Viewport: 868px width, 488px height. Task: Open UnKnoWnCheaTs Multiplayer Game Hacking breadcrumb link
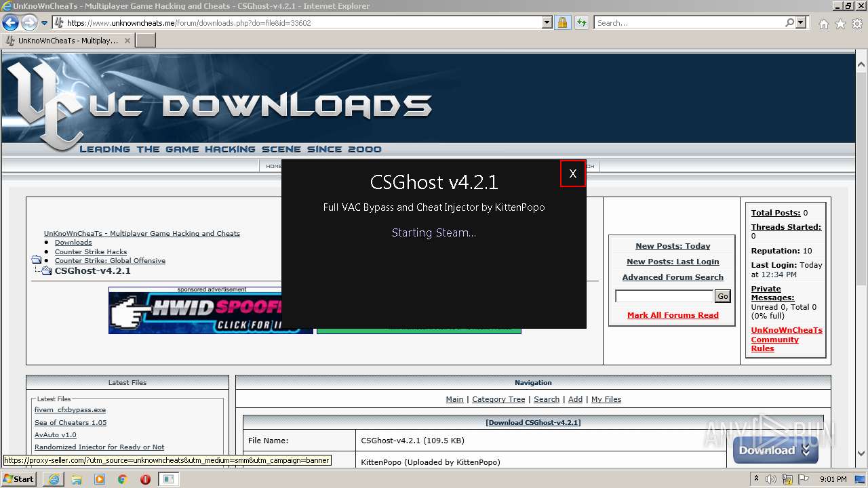tap(142, 233)
